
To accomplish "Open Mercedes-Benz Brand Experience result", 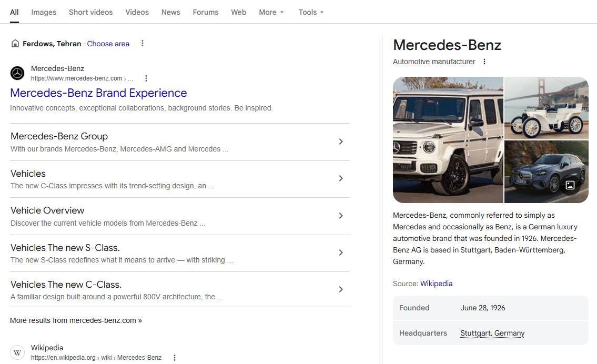I will pyautogui.click(x=98, y=93).
